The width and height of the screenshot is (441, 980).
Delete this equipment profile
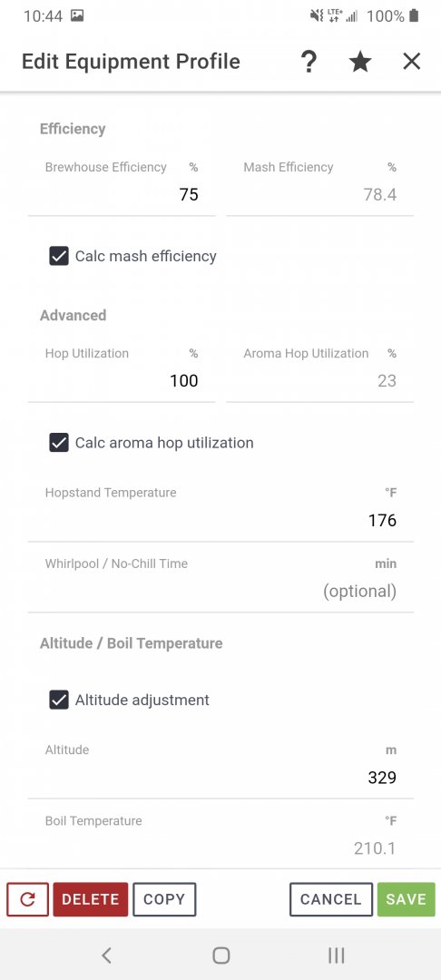pyautogui.click(x=91, y=899)
